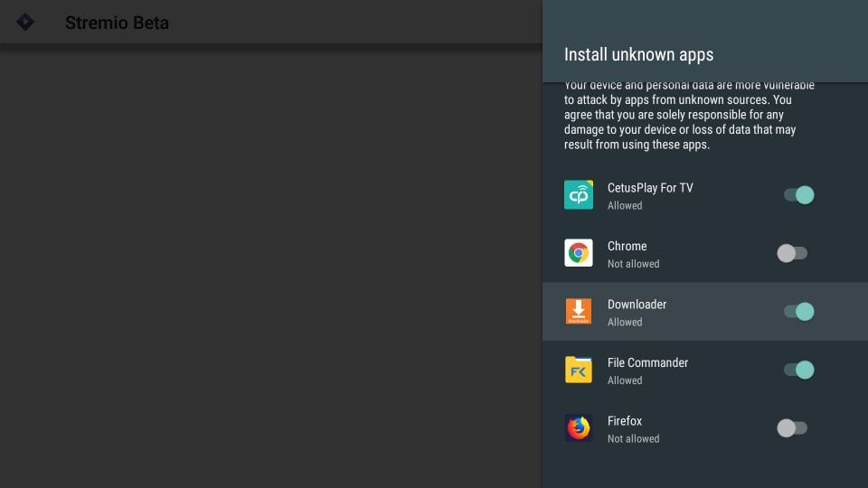Click the Install unknown apps heading
Screen dimensions: 868x488
[639, 54]
